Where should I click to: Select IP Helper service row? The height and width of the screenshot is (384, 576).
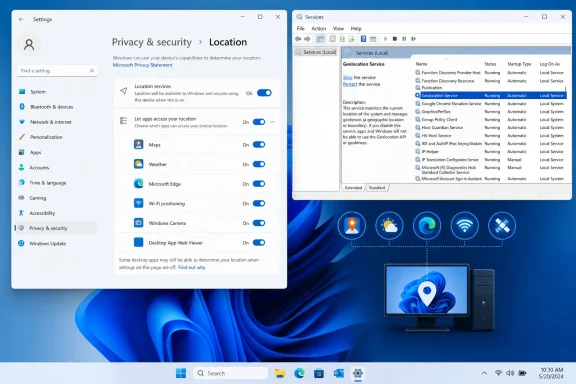tap(491, 151)
